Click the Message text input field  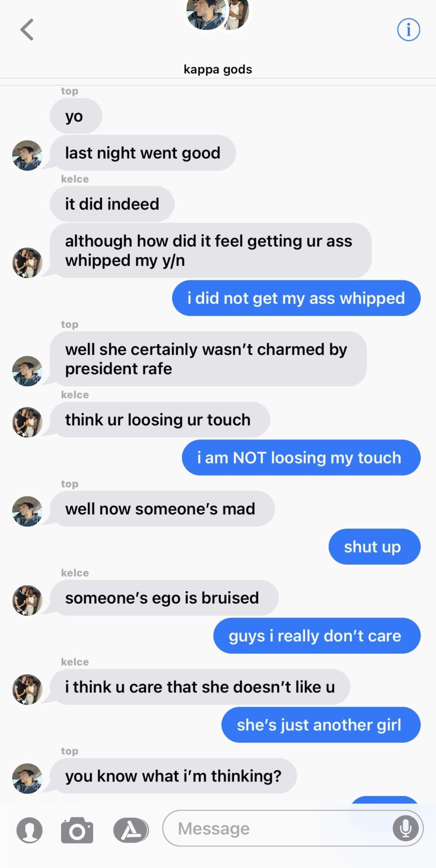293,828
